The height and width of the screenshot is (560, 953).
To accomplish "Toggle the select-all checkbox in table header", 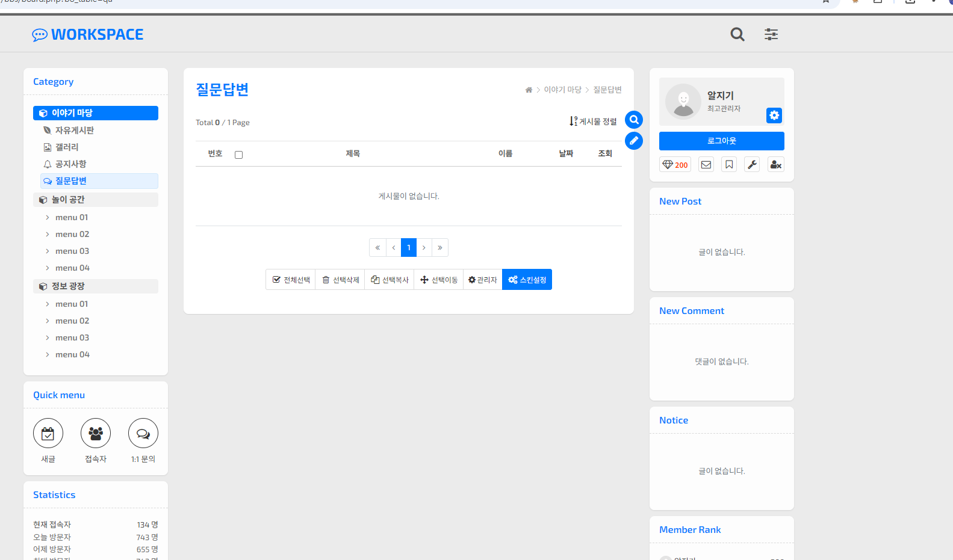I will pos(239,155).
